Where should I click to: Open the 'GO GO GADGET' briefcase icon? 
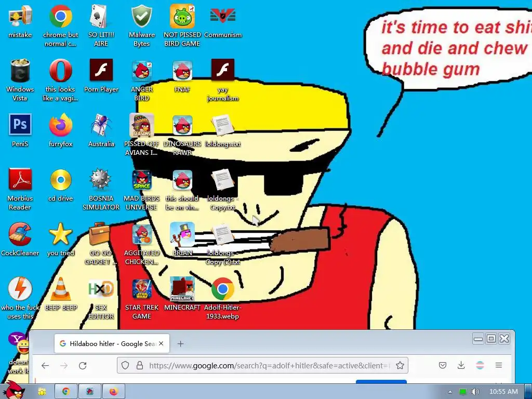point(100,234)
